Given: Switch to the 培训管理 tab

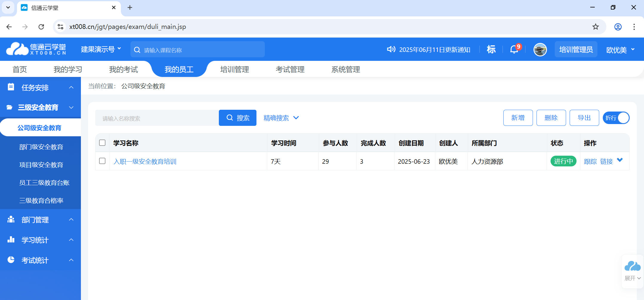Looking at the screenshot, I should [234, 69].
